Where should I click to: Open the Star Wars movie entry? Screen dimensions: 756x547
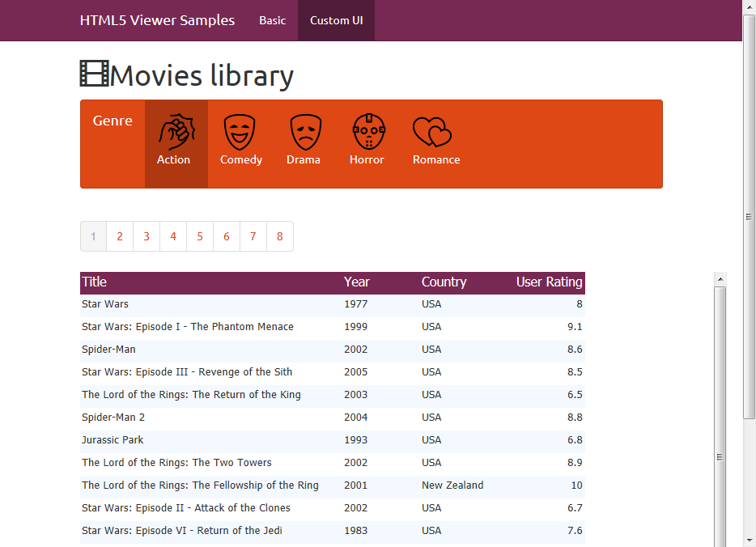pos(104,303)
